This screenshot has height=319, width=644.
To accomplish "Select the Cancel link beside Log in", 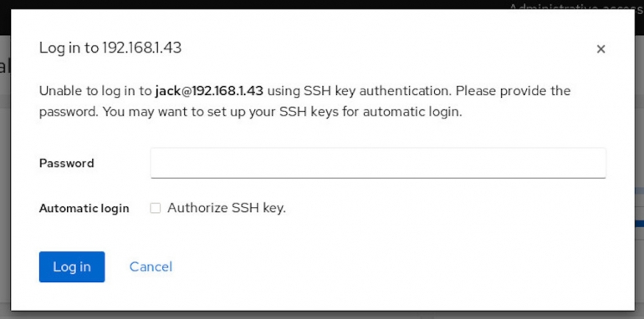I will pos(151,267).
